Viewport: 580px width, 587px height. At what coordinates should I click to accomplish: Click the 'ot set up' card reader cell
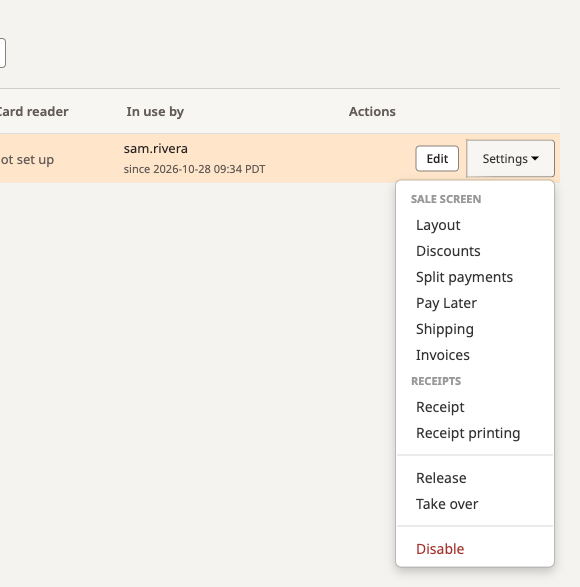point(27,160)
